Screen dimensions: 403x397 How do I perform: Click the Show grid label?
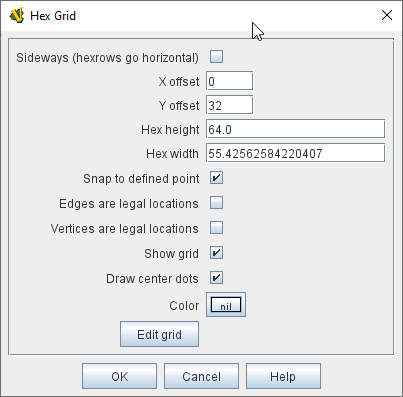pyautogui.click(x=171, y=254)
